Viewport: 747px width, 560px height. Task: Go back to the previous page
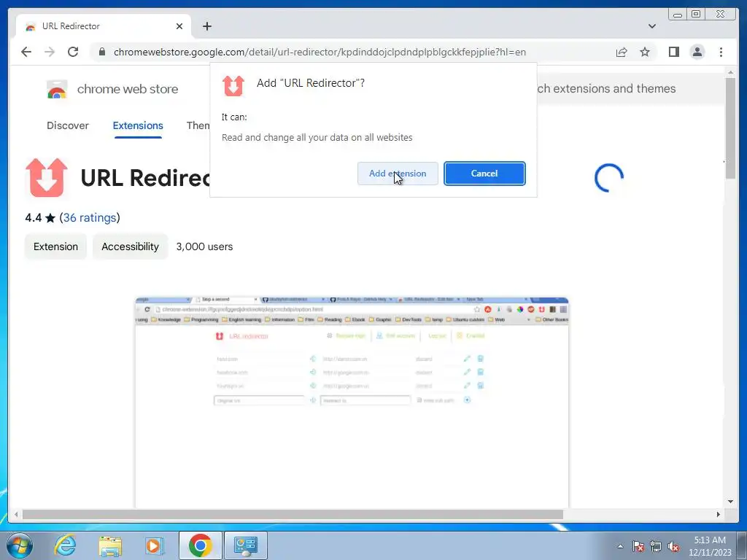click(x=26, y=52)
